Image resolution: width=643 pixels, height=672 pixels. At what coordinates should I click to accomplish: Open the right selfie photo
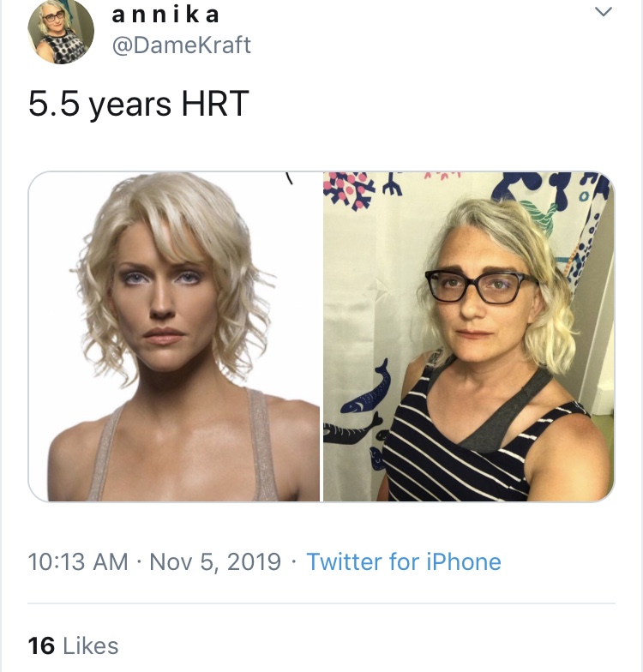[x=468, y=336]
